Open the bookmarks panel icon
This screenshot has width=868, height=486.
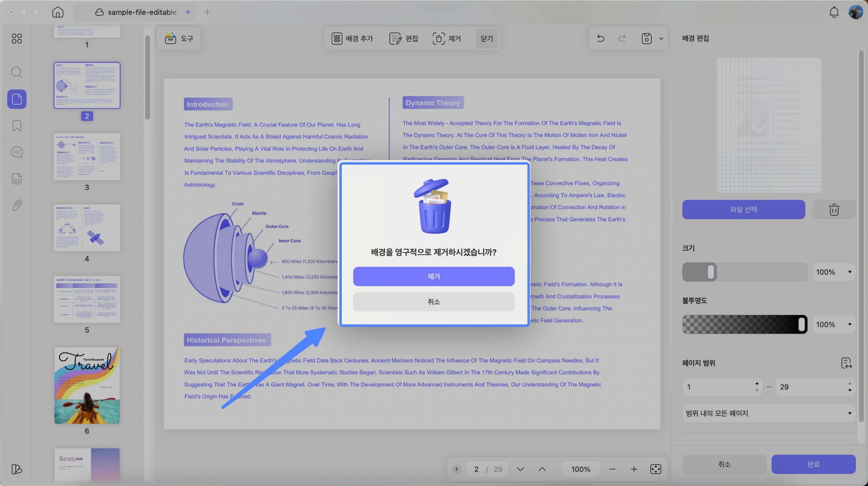tap(17, 126)
